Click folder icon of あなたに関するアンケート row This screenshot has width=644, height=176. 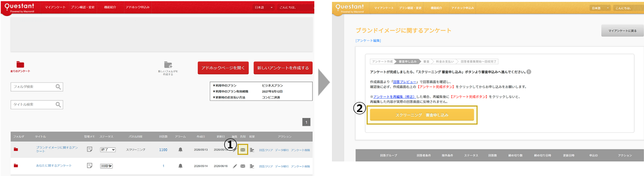pyautogui.click(x=16, y=165)
